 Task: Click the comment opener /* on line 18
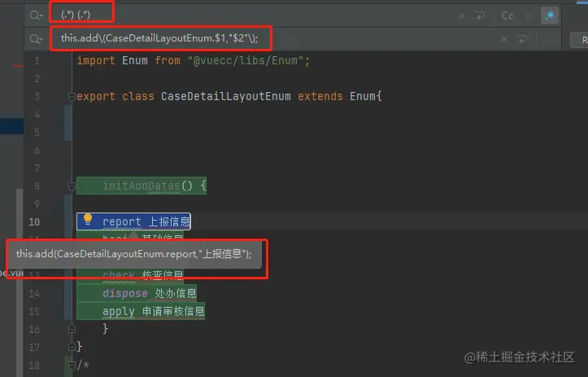83,365
